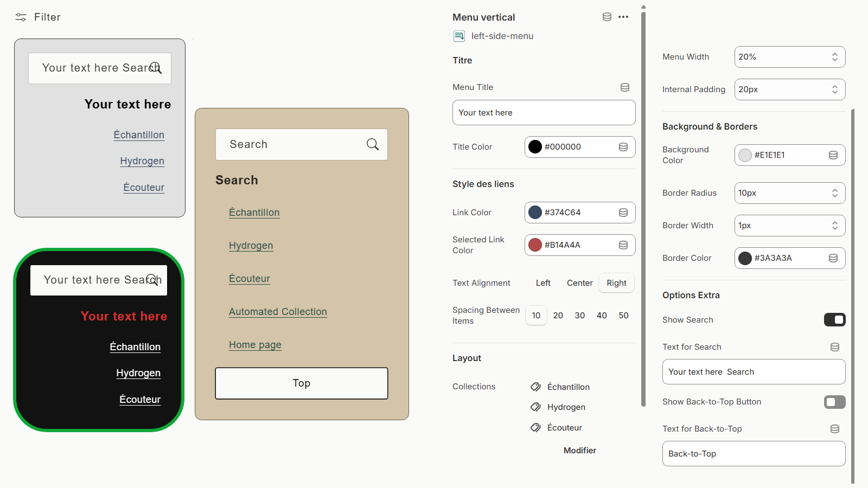Click the tag icon next to Hydrogen collection
The image size is (868, 488).
pos(535,407)
